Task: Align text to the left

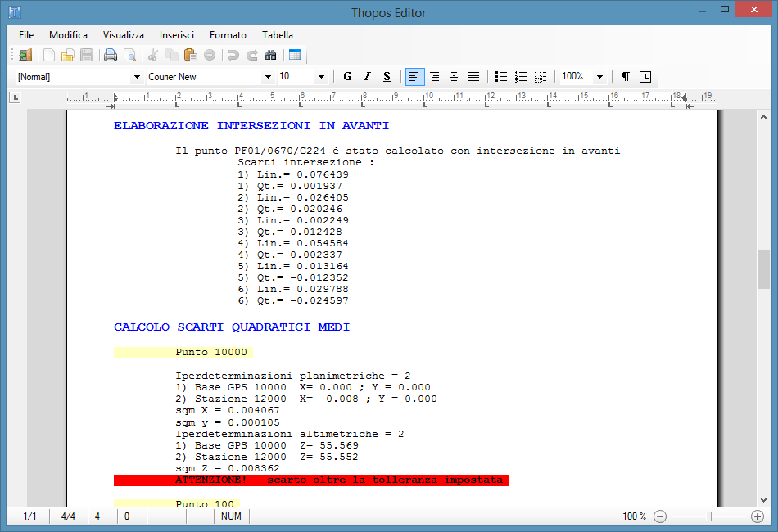Action: [414, 76]
